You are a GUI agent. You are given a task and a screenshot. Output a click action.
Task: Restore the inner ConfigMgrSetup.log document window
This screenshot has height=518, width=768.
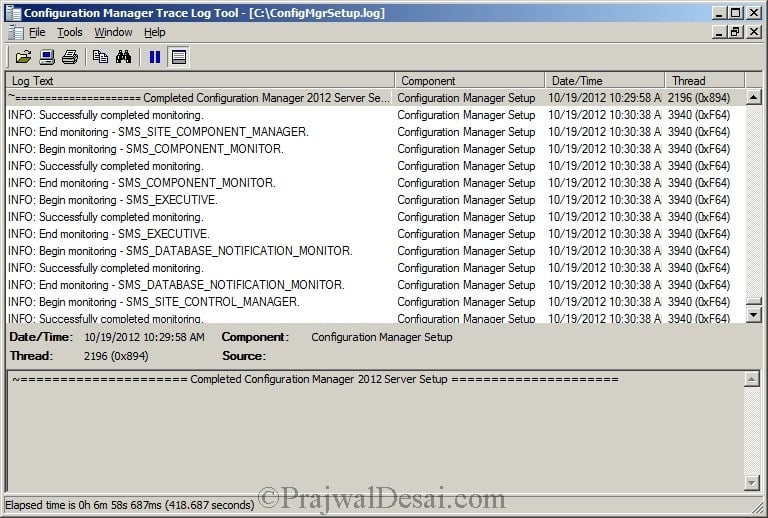[735, 32]
